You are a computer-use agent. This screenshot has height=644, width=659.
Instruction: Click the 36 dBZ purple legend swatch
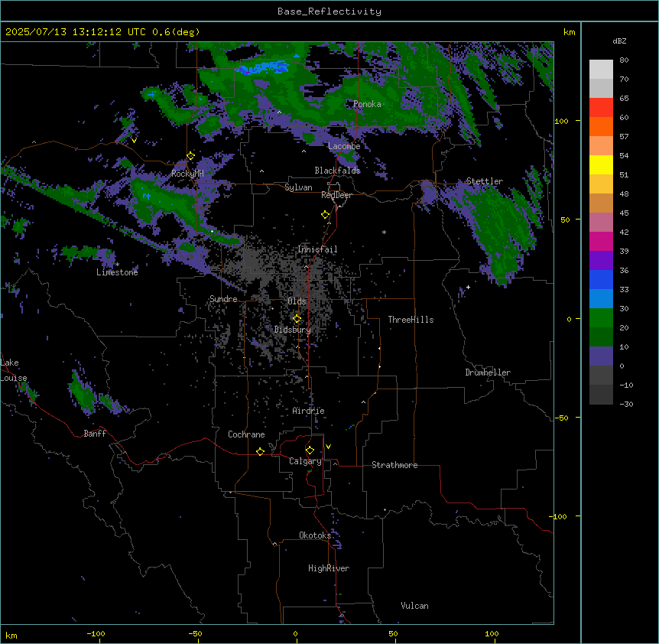pyautogui.click(x=601, y=261)
